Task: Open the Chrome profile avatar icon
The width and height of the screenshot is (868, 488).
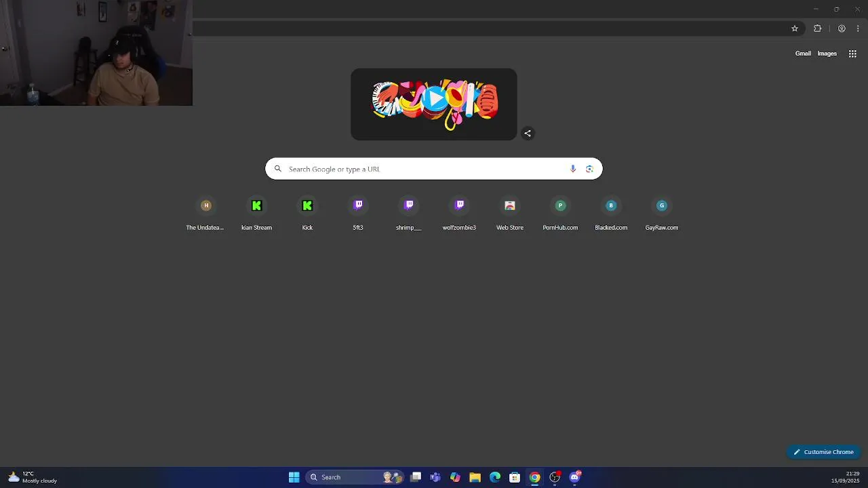Action: [842, 28]
